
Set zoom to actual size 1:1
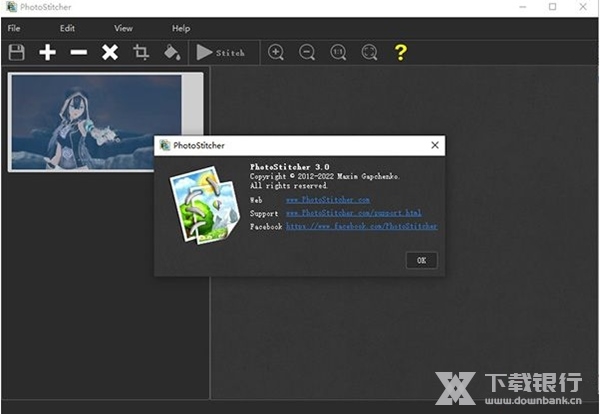tap(338, 52)
